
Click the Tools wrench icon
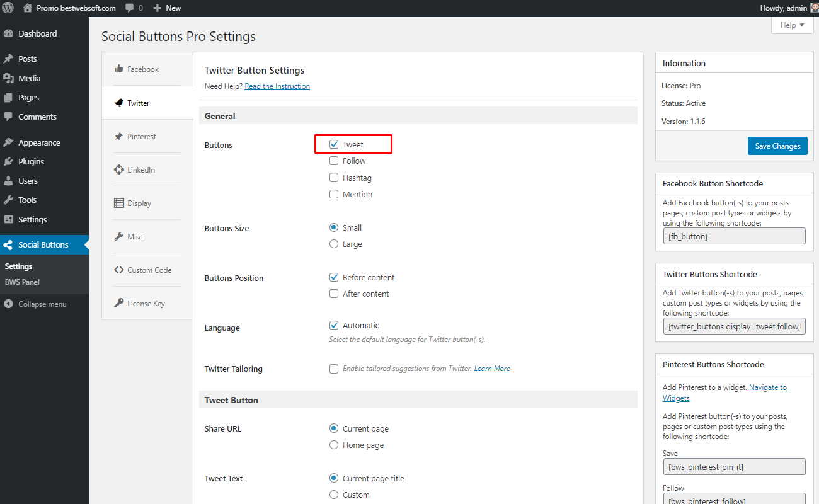(x=8, y=200)
